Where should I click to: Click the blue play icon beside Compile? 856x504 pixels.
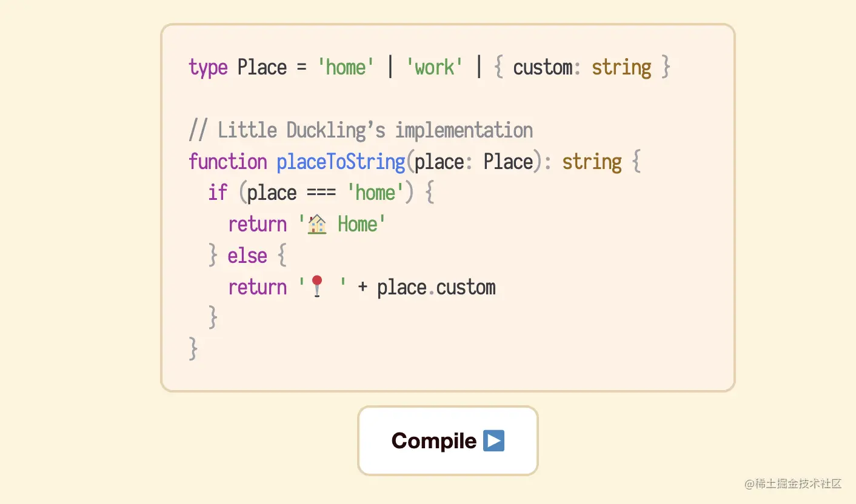(x=494, y=440)
